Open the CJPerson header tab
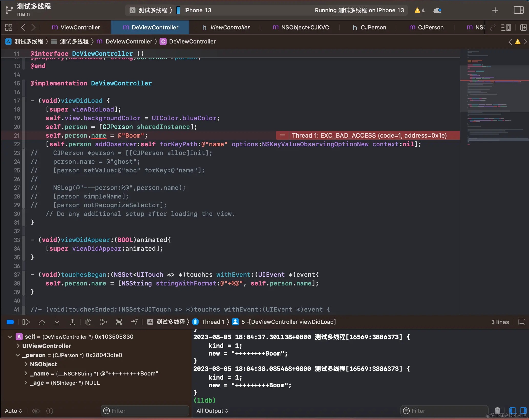The image size is (529, 420). coord(369,27)
